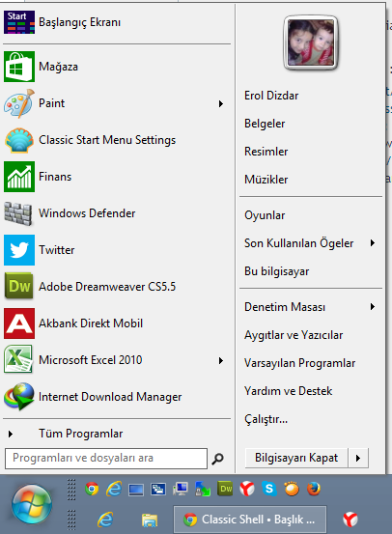Open Firefox from quick launch
The height and width of the screenshot is (534, 392).
click(x=314, y=489)
